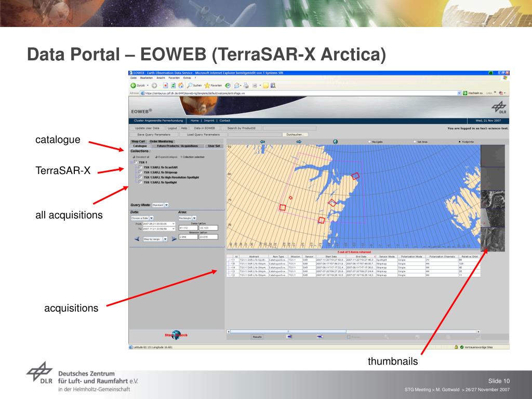Screen dimensions: 532x399
Task: Open the Choose a Date dropdown
Action: point(151,218)
